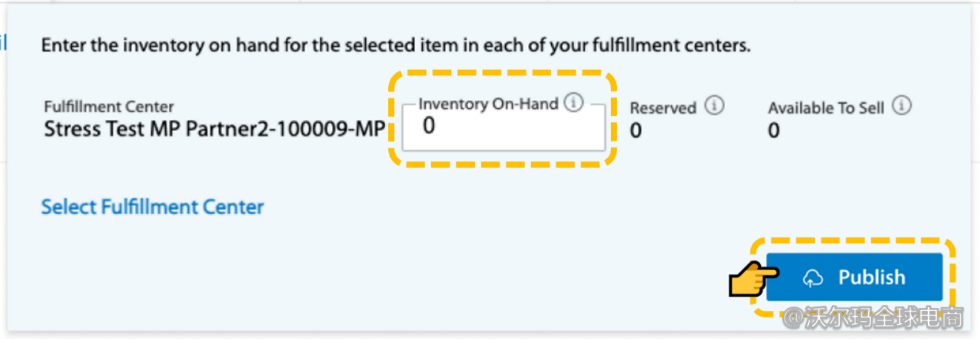Click the Chinese watermark text at bottom right
This screenshot has height=339, width=980.
click(874, 318)
